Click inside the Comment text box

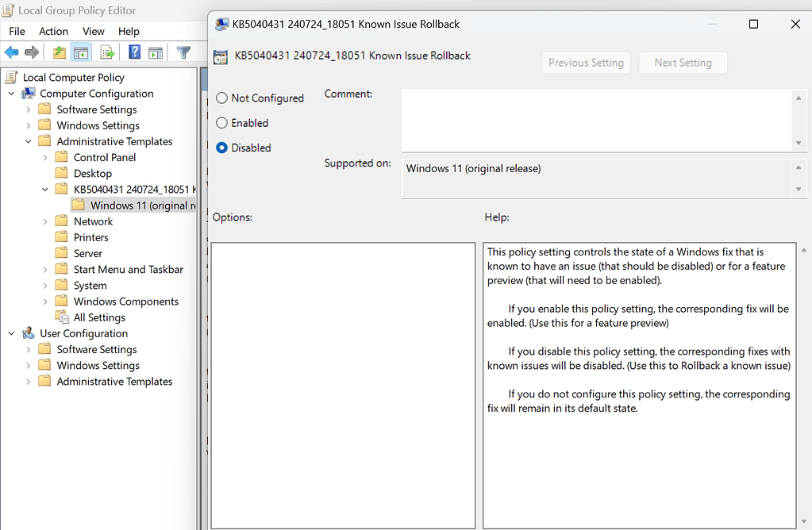pyautogui.click(x=595, y=119)
